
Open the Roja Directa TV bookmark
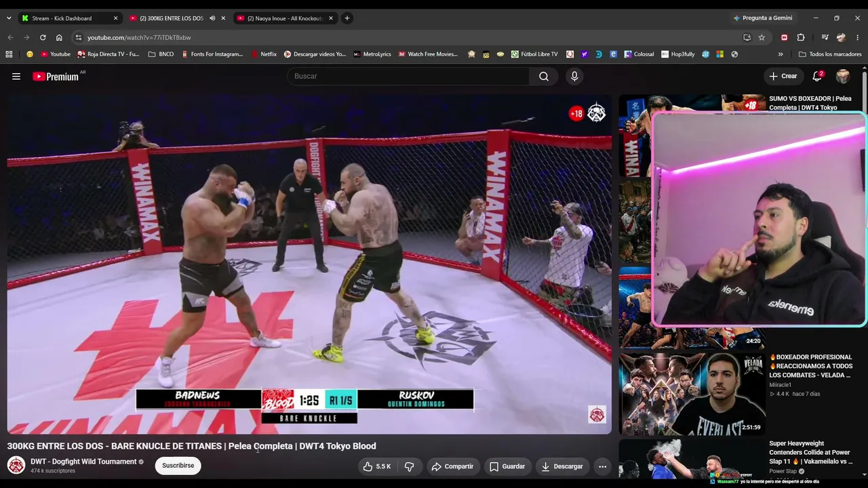pyautogui.click(x=108, y=54)
